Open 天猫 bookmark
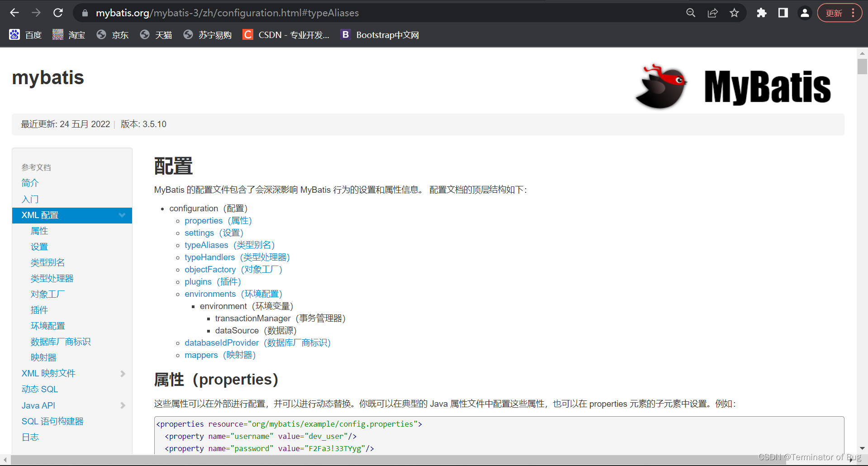The width and height of the screenshot is (868, 466). coord(156,35)
